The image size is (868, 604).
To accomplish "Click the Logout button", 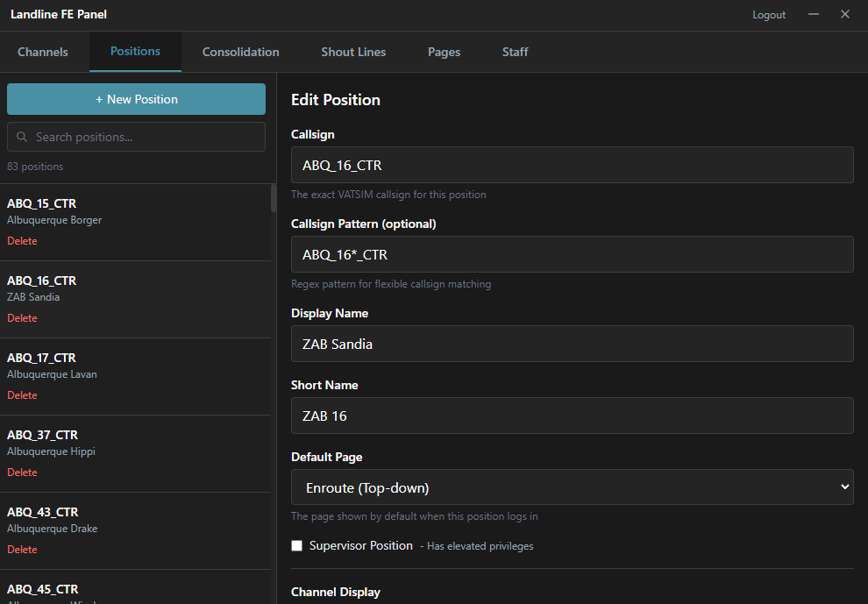I will tap(768, 14).
